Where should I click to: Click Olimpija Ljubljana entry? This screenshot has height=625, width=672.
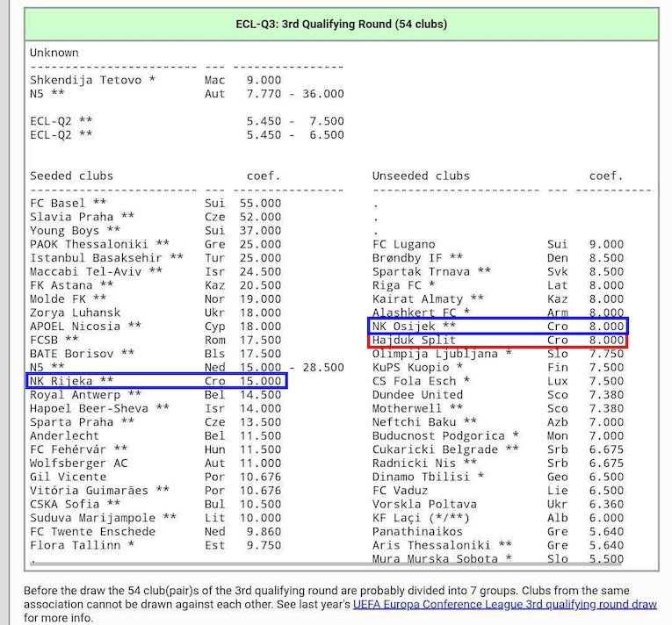[x=498, y=354]
